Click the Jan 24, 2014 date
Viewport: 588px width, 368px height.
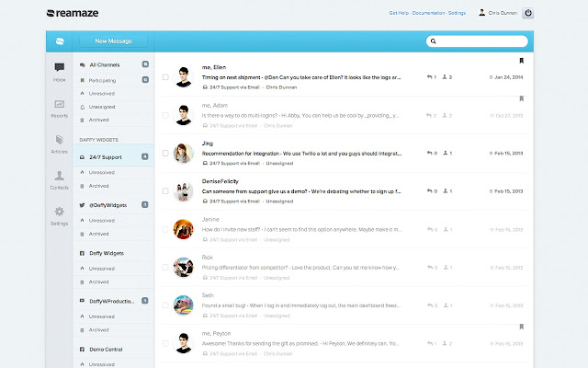[x=506, y=77]
